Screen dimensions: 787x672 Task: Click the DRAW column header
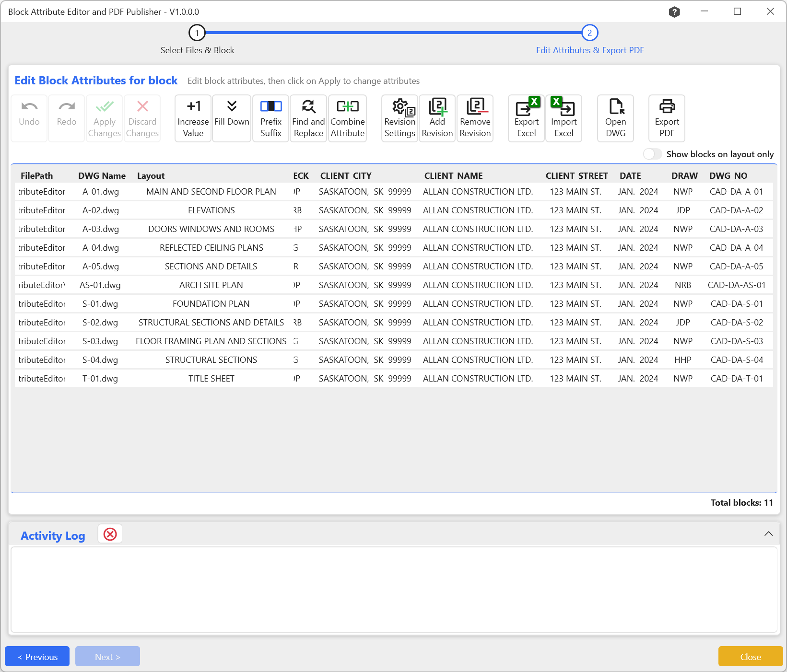pos(684,176)
